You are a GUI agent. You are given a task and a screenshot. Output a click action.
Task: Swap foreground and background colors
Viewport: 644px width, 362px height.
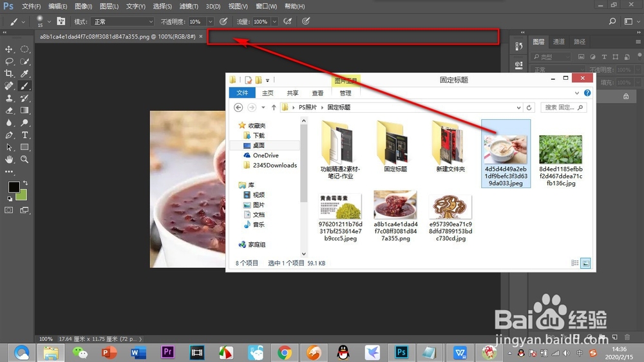coord(26,182)
